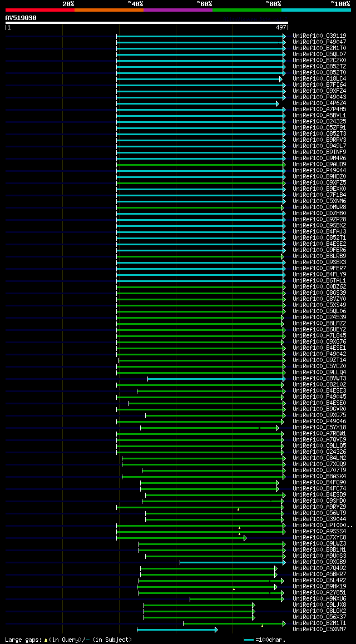Open the UniRef100_Q7F1B4 entry
The width and height of the screenshot is (356, 644).
coord(319,195)
